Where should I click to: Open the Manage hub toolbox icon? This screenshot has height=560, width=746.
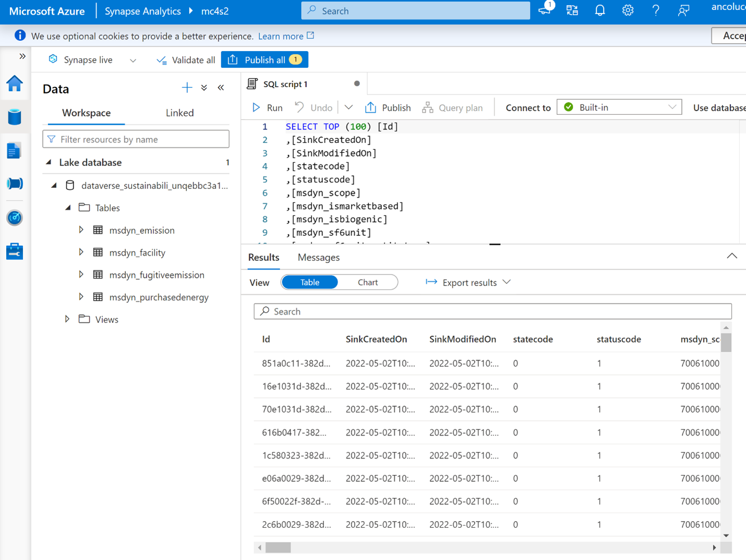coord(15,252)
